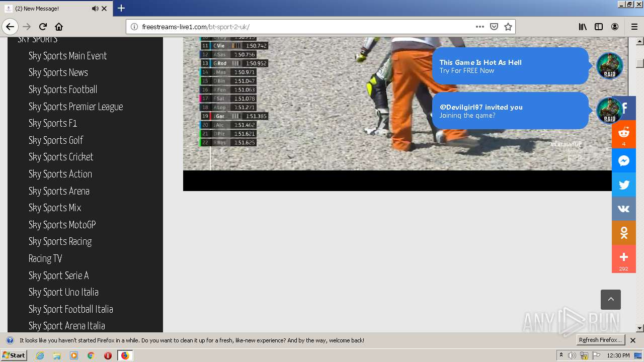Viewport: 644px width, 362px height.
Task: Open Sky Sports Golf stream
Action: click(x=55, y=140)
